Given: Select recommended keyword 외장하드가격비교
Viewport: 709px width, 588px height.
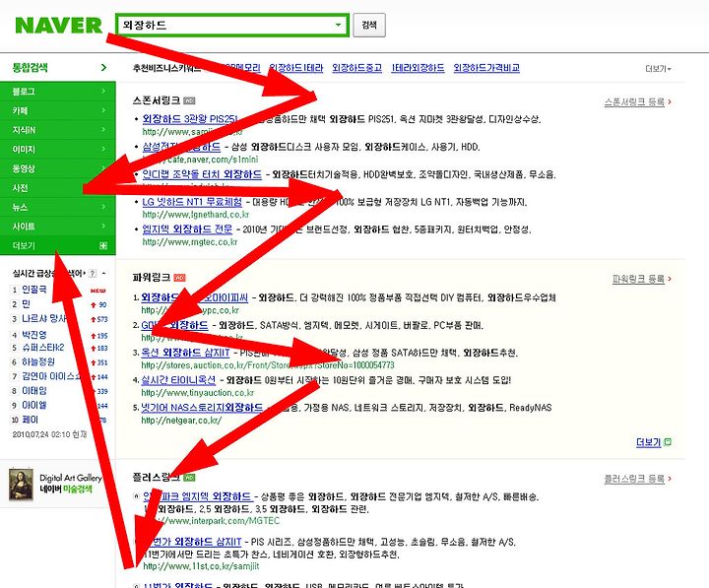Looking at the screenshot, I should (486, 68).
